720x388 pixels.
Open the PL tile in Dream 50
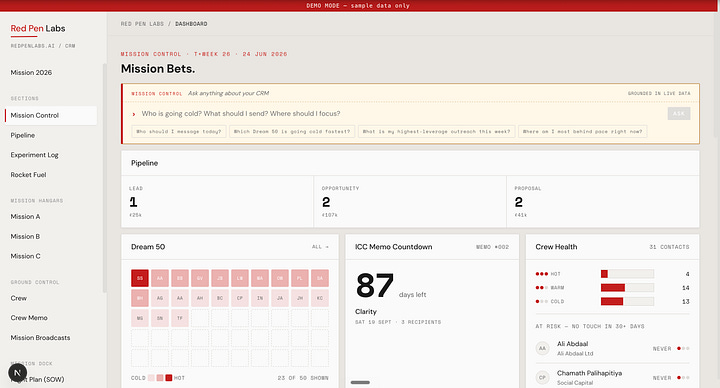(x=300, y=278)
